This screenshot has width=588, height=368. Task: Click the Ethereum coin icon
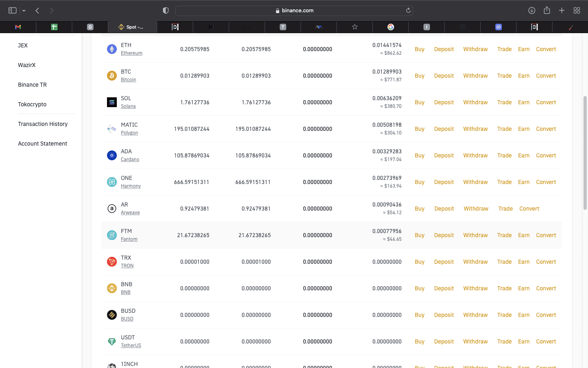coord(111,49)
